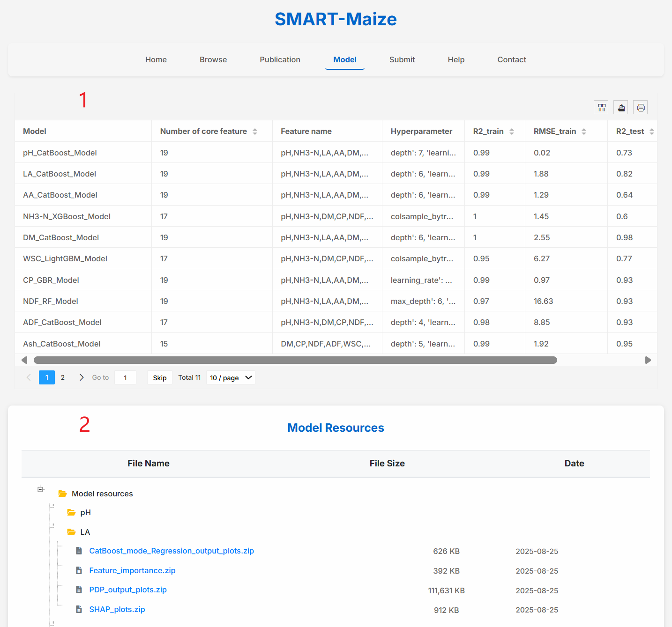The image size is (672, 627).
Task: Click the R2_train sort arrows
Action: click(x=512, y=132)
